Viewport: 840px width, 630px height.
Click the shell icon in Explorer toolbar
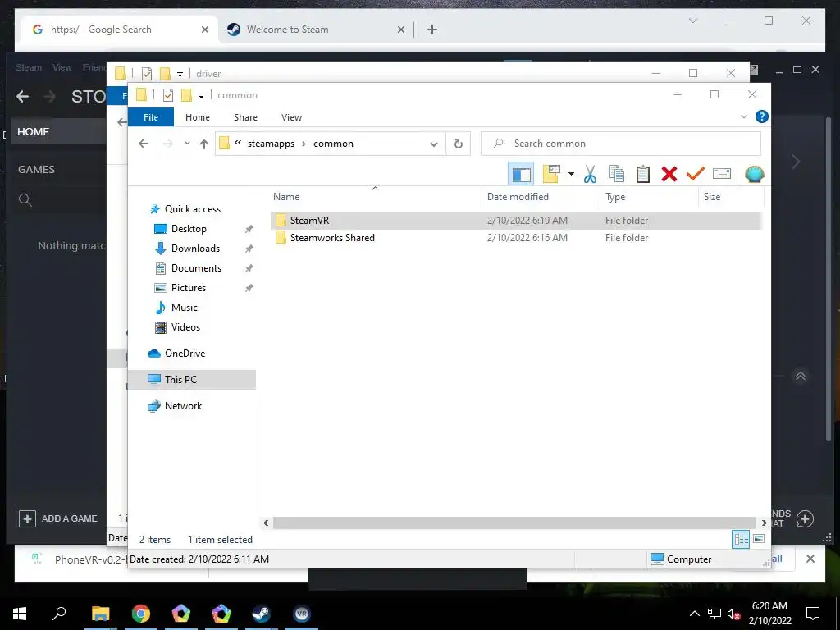pos(755,174)
